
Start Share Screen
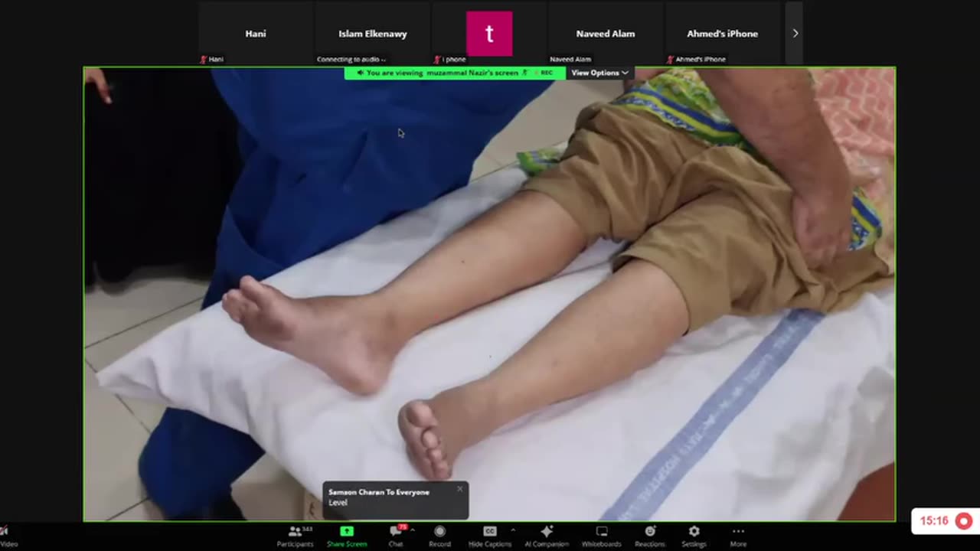click(x=347, y=536)
